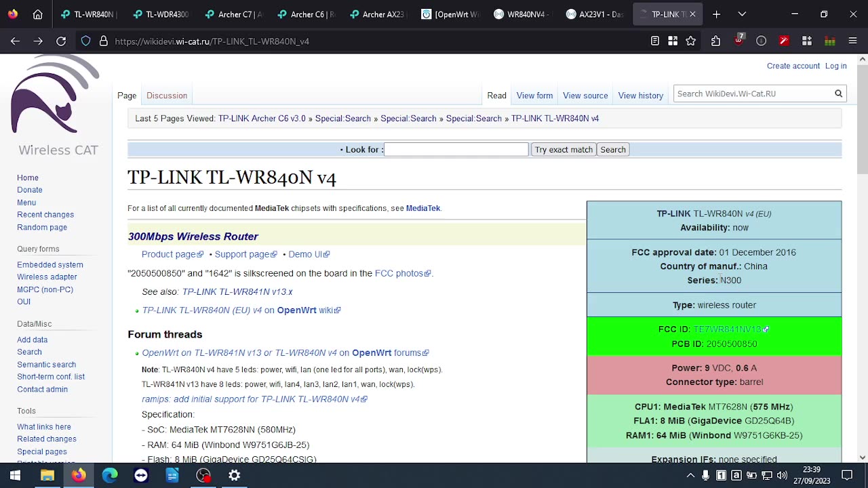Open the notification center icon

click(x=847, y=475)
